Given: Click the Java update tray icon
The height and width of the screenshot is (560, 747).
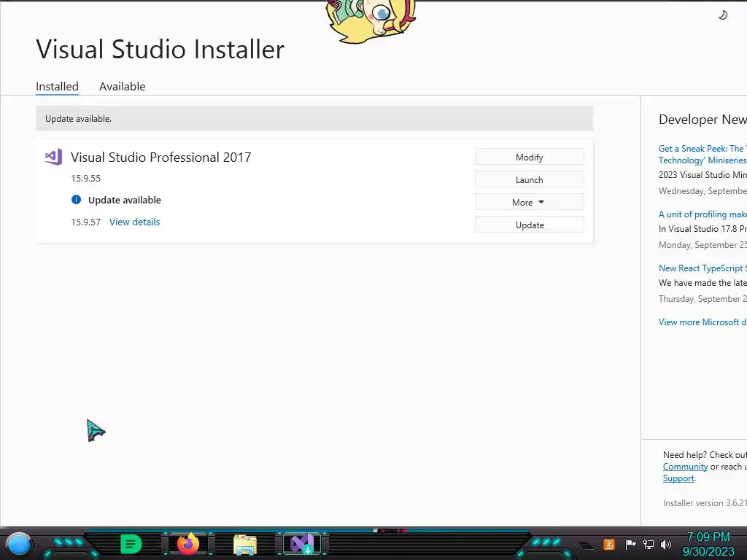Looking at the screenshot, I should pyautogui.click(x=609, y=544).
